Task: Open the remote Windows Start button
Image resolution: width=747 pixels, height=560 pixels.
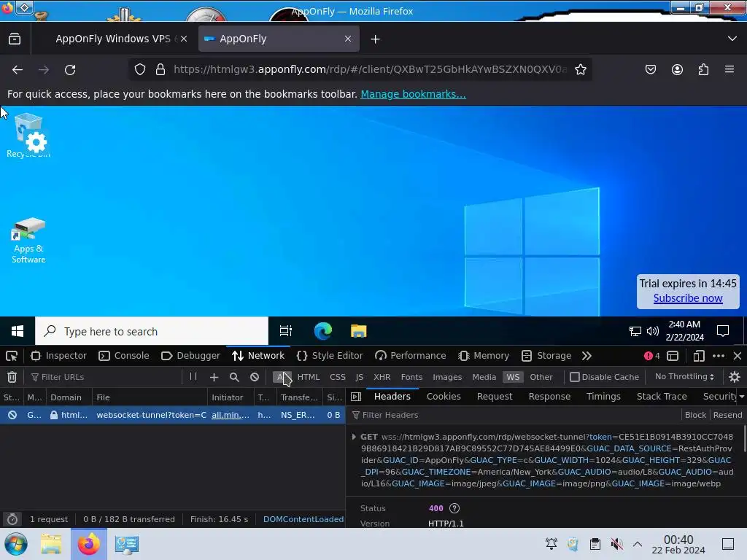Action: point(18,331)
